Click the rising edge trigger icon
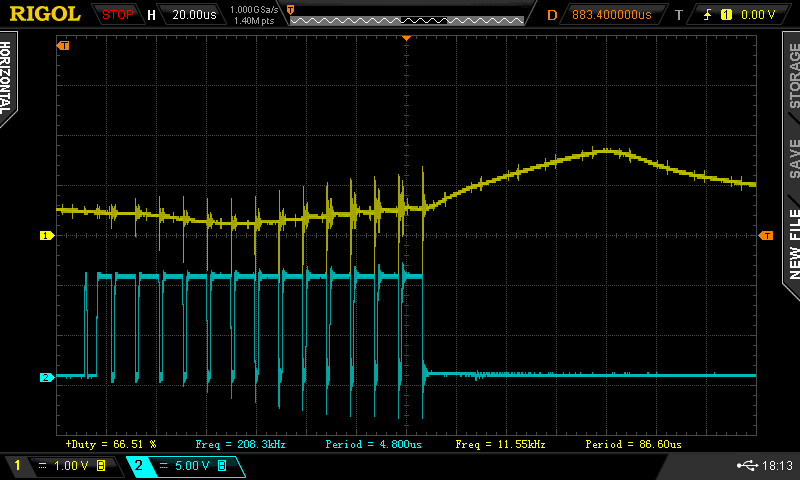This screenshot has width=800, height=480. [706, 15]
